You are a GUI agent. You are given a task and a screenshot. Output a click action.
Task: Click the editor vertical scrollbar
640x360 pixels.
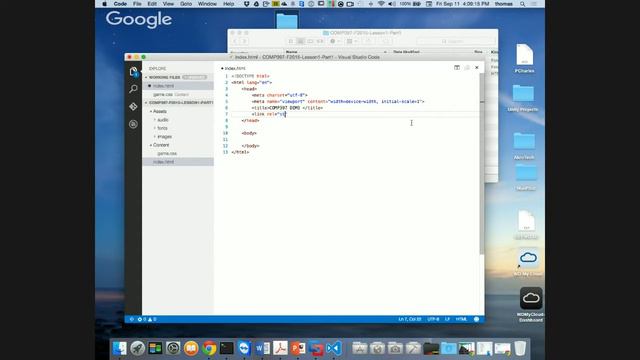click(x=482, y=163)
